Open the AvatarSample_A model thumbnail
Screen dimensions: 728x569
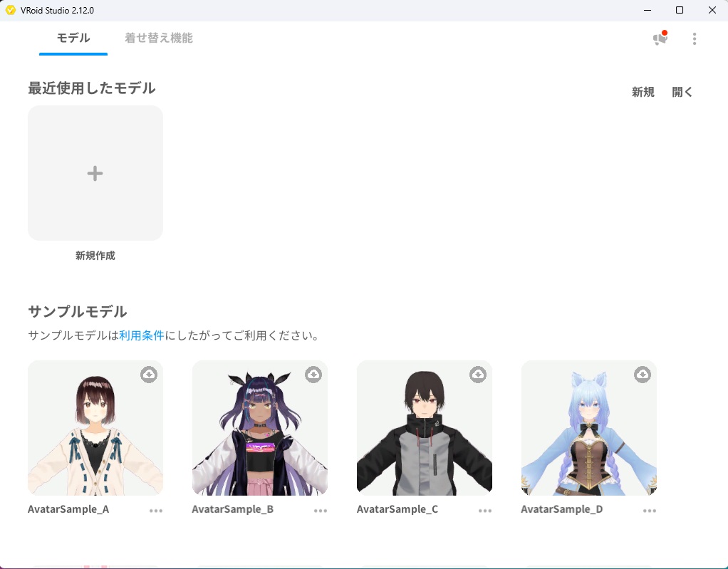(x=95, y=427)
